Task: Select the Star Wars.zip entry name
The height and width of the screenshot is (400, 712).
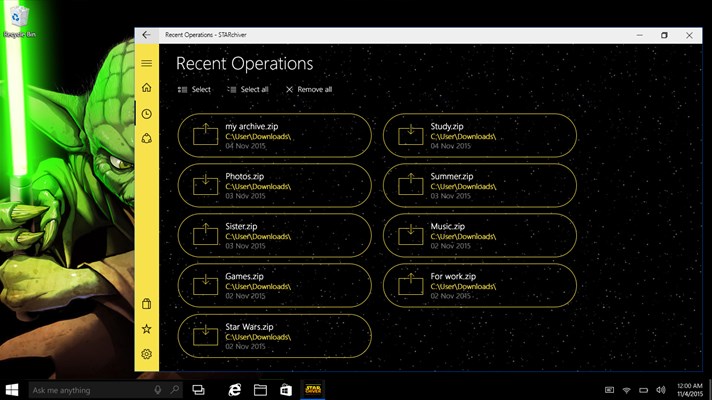Action: 249,327
